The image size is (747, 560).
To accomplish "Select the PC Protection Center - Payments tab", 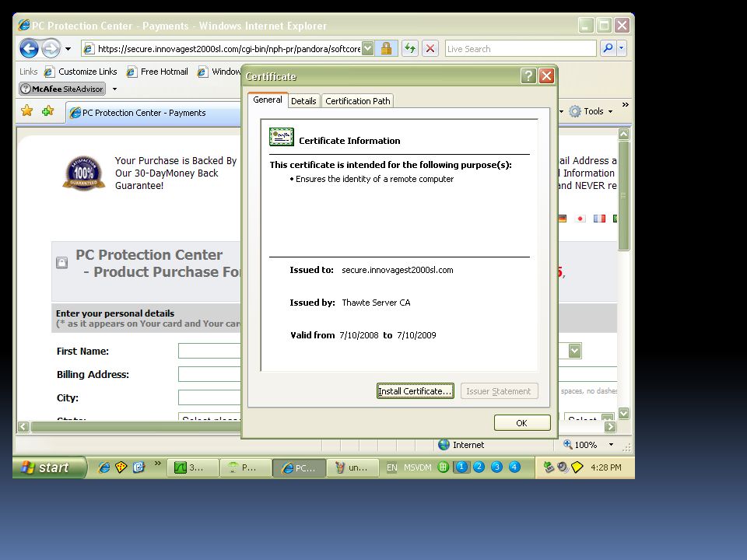I will (x=153, y=113).
